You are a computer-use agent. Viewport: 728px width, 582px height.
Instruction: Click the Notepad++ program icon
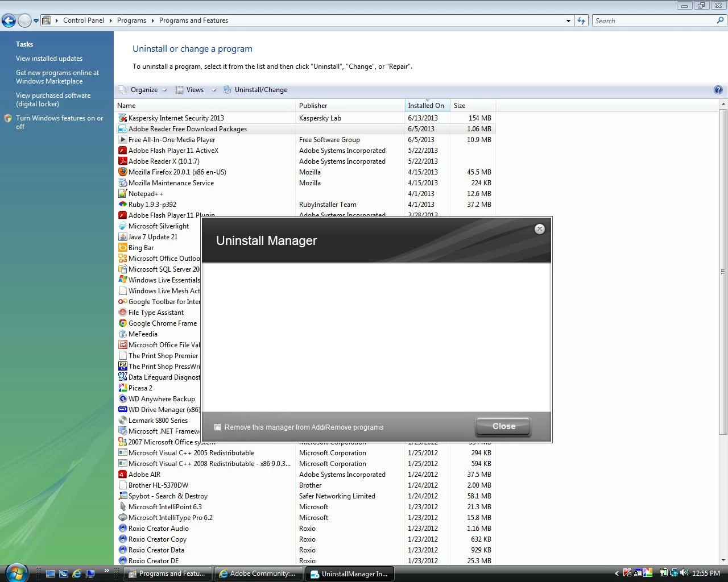pyautogui.click(x=122, y=194)
